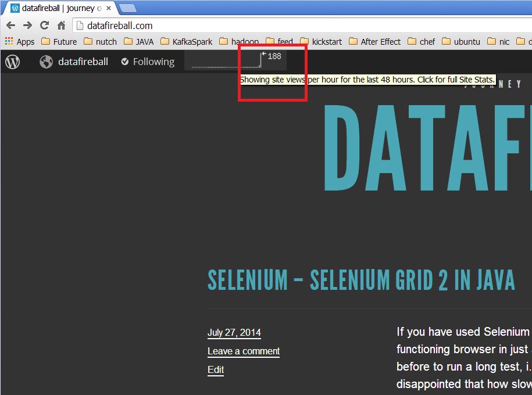Open the site stats views sparkline

pos(235,60)
